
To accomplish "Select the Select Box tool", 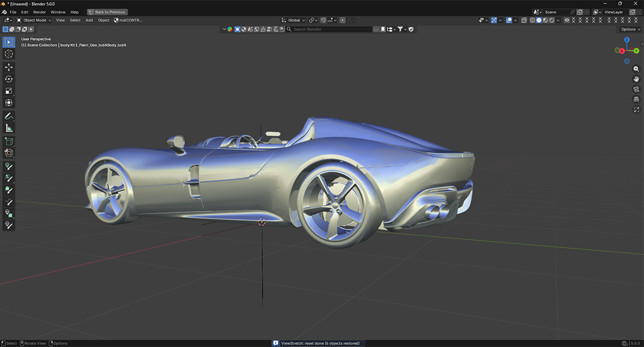I will pos(9,42).
